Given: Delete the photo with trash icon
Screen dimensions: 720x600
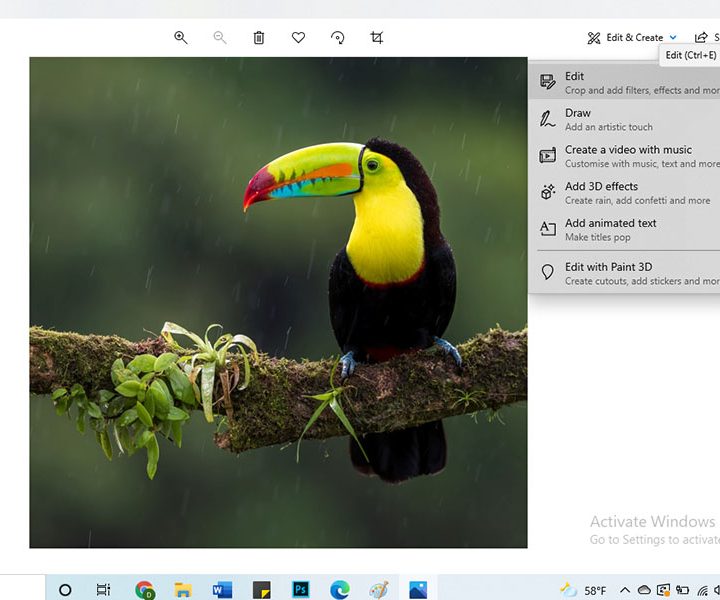Looking at the screenshot, I should pyautogui.click(x=259, y=38).
